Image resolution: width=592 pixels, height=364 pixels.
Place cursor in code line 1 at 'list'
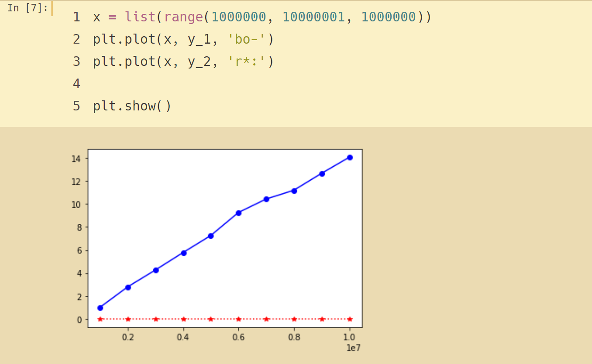[140, 17]
